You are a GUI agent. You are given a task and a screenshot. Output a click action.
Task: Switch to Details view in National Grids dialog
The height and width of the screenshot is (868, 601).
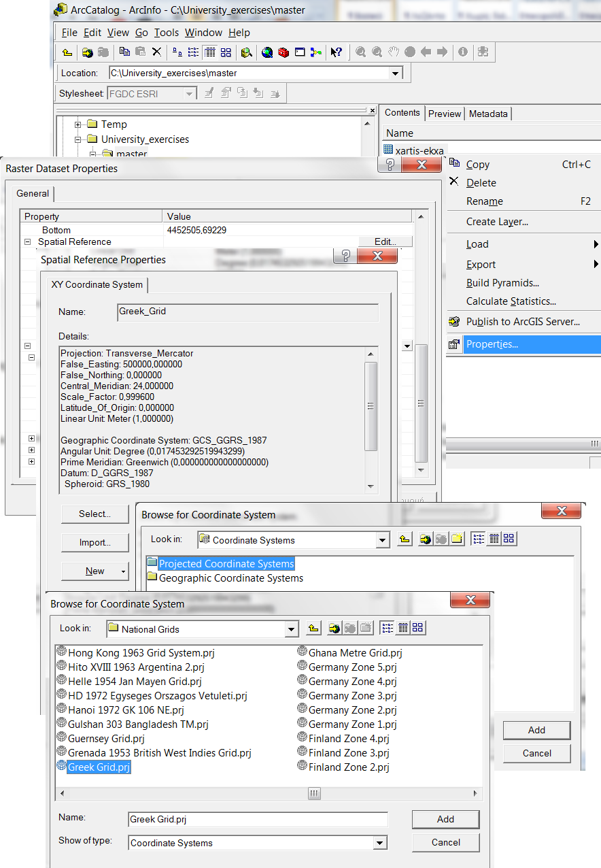[403, 628]
